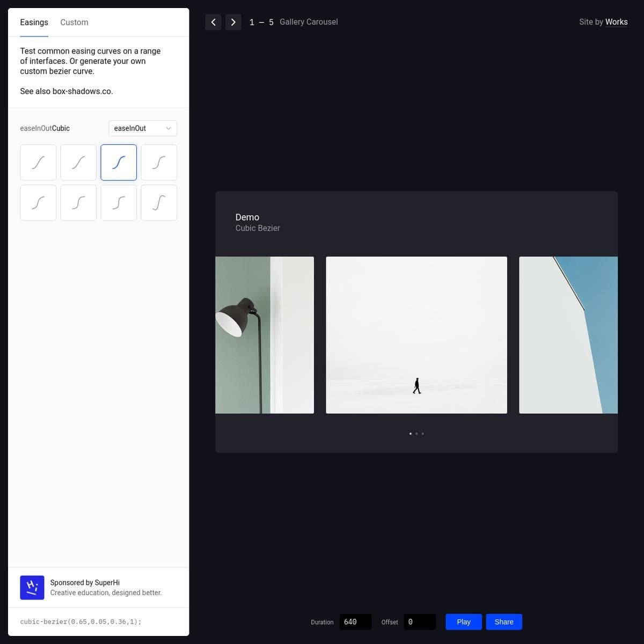The height and width of the screenshot is (644, 644).
Task: Select the last curve in the bottom row
Action: [x=159, y=203]
